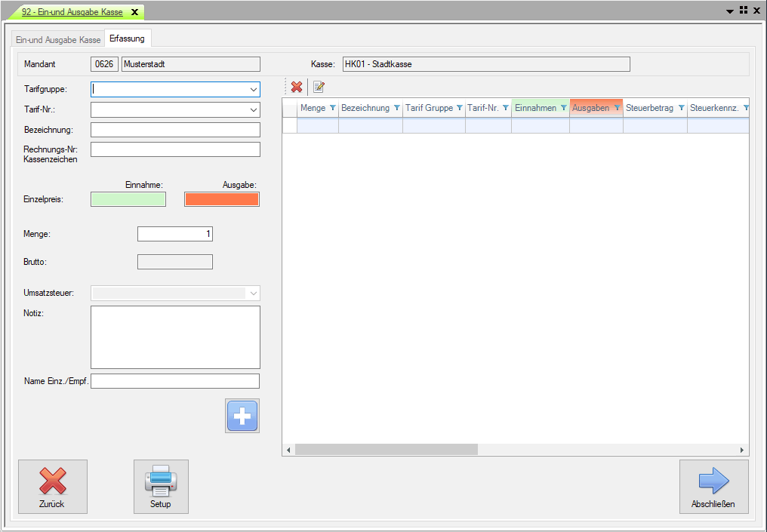The width and height of the screenshot is (767, 532).
Task: Click the Zurück red cross button
Action: pyautogui.click(x=52, y=487)
